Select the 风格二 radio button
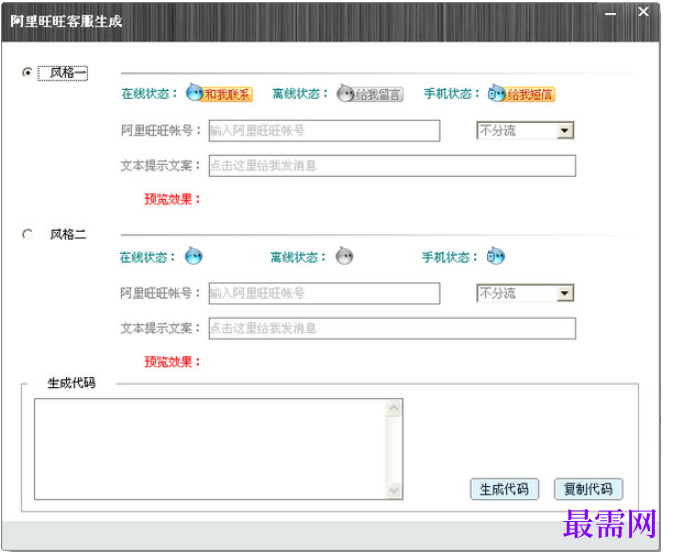The width and height of the screenshot is (675, 555). point(27,234)
